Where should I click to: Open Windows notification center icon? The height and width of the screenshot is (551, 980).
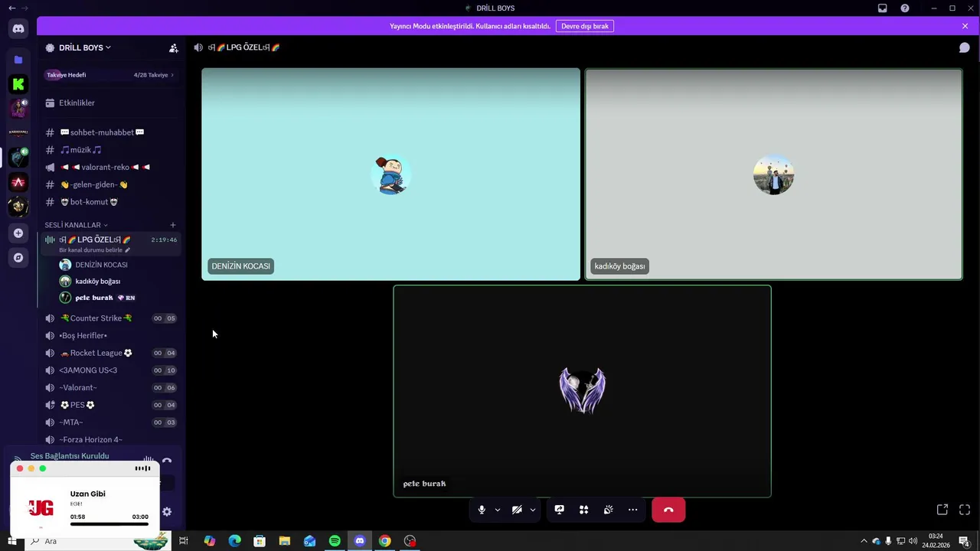point(965,541)
